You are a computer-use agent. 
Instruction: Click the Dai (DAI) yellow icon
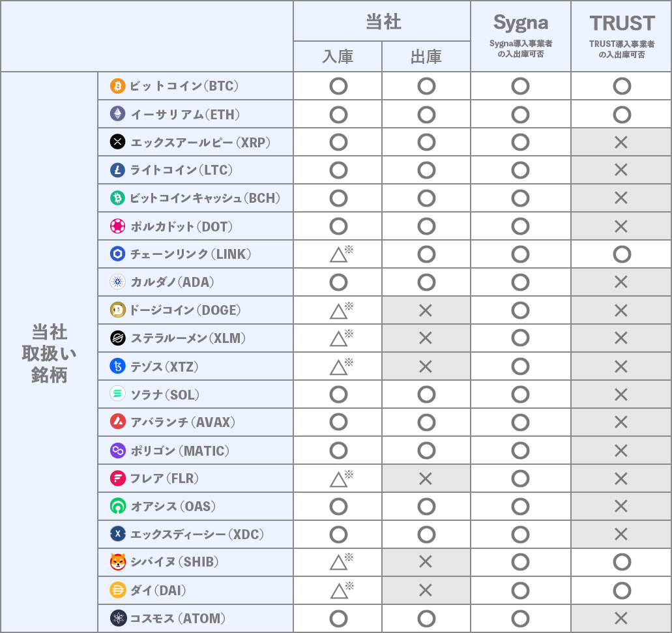117,590
